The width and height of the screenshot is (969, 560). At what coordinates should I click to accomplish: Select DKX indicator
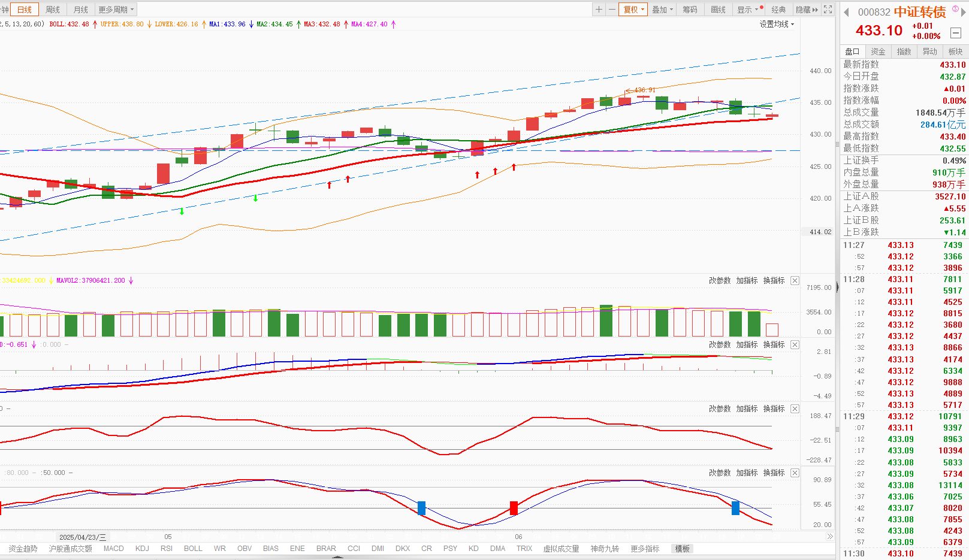click(403, 549)
